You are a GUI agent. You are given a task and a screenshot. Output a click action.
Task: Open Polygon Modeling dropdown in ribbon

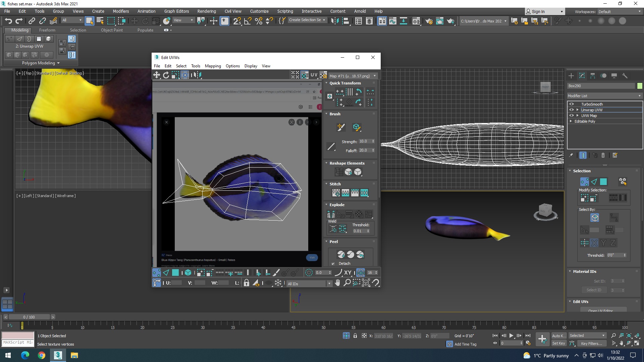41,63
